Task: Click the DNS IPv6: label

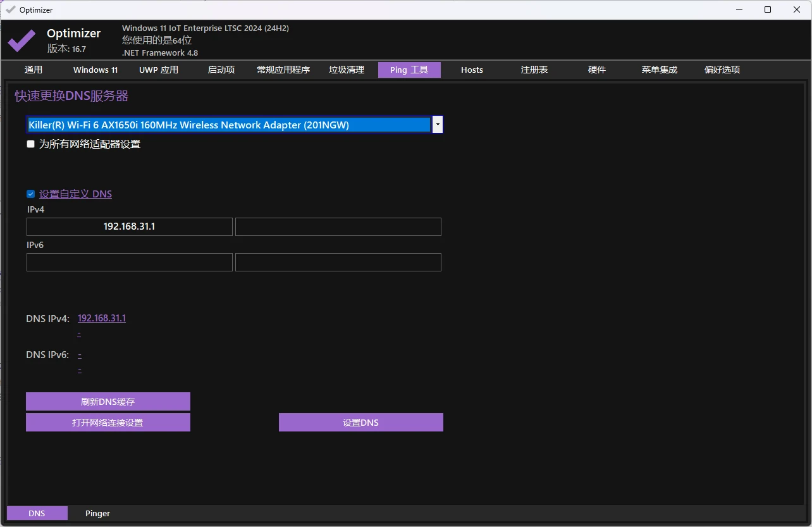Action: click(48, 355)
